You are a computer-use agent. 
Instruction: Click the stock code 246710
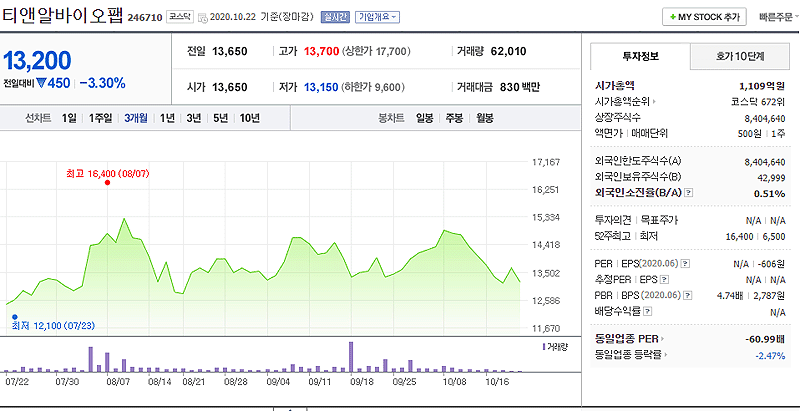coord(145,18)
